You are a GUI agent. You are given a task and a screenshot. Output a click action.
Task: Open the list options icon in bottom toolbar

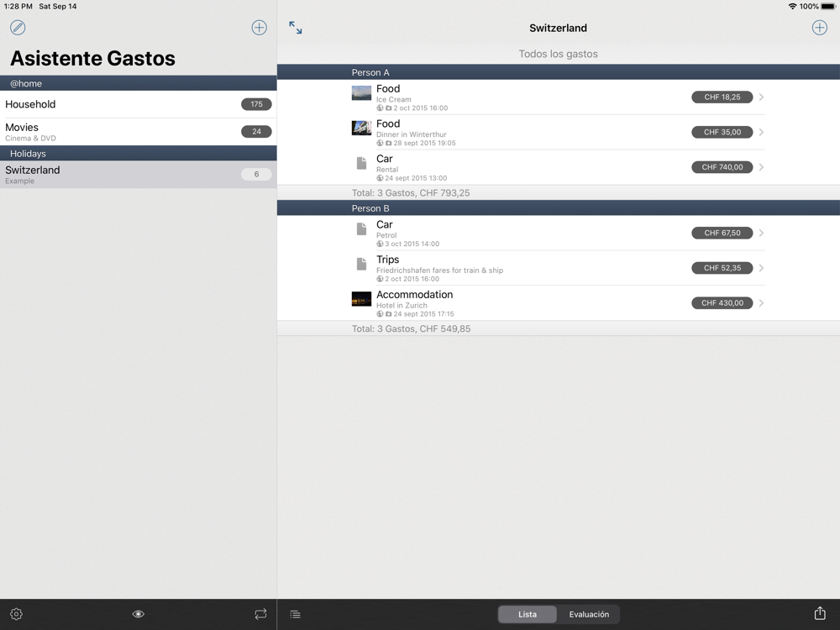pyautogui.click(x=295, y=615)
